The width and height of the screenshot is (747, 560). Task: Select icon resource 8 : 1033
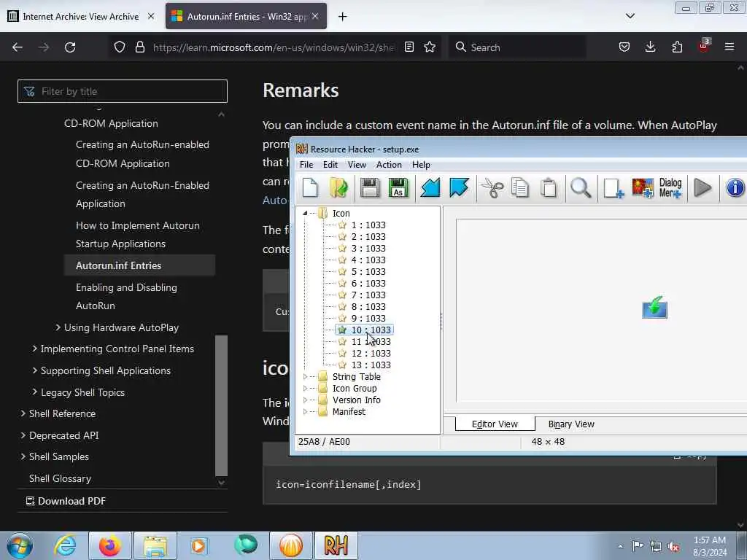coord(368,307)
